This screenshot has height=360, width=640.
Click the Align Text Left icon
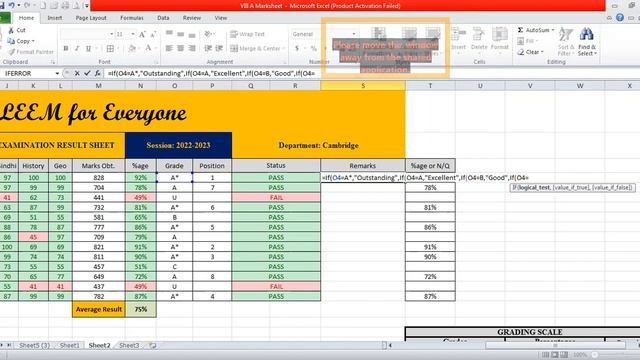(x=169, y=49)
